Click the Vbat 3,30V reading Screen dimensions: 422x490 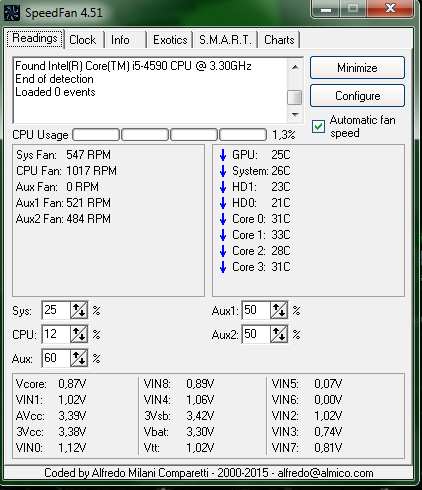point(179,432)
